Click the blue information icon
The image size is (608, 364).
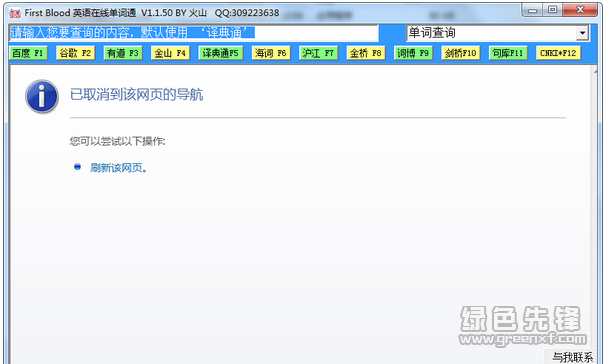click(41, 97)
